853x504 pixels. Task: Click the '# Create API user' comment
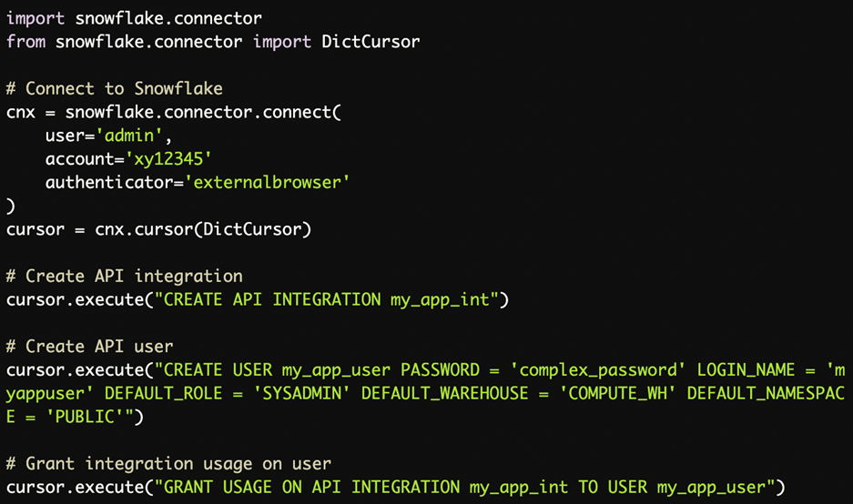(x=89, y=347)
